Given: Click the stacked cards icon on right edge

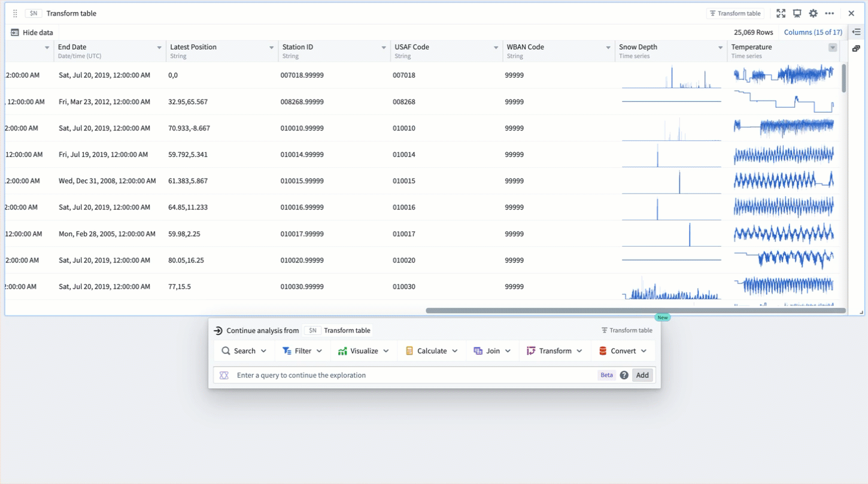Looking at the screenshot, I should pos(856,49).
